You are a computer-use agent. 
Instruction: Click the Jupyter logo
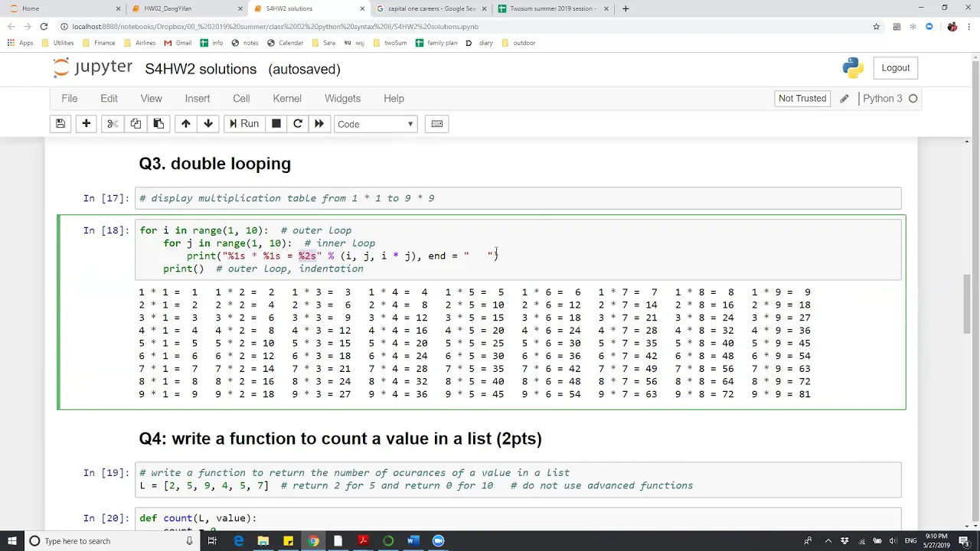[x=93, y=68]
